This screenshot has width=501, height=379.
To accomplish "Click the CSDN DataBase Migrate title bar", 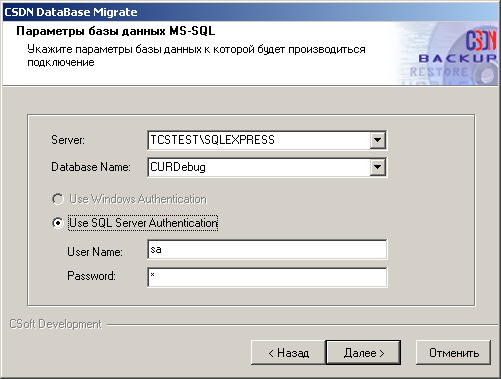I will [x=250, y=12].
